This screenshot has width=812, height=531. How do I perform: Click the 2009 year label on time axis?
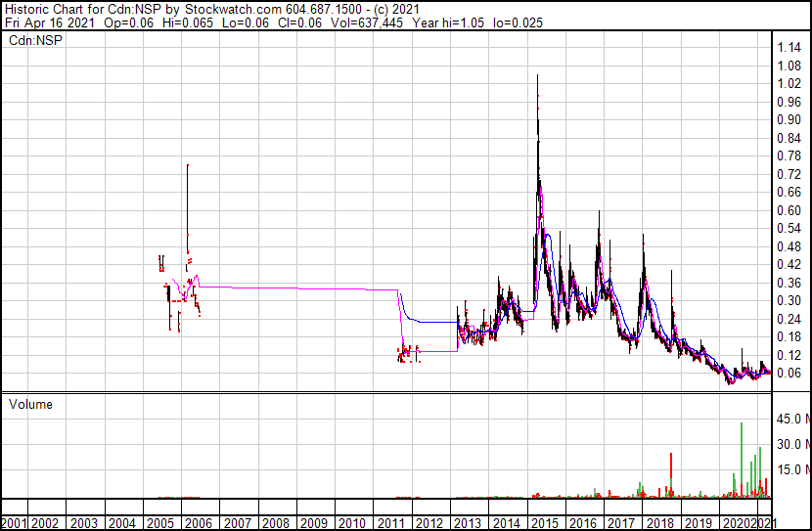tap(316, 523)
